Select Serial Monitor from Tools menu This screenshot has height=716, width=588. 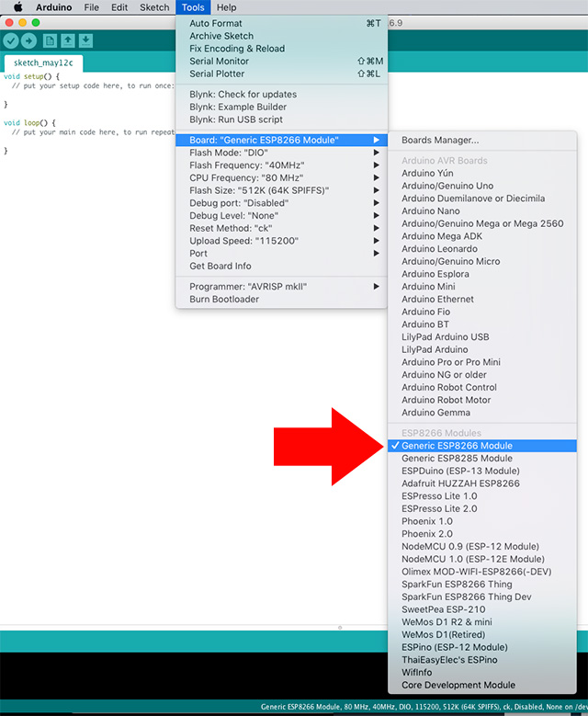click(219, 62)
